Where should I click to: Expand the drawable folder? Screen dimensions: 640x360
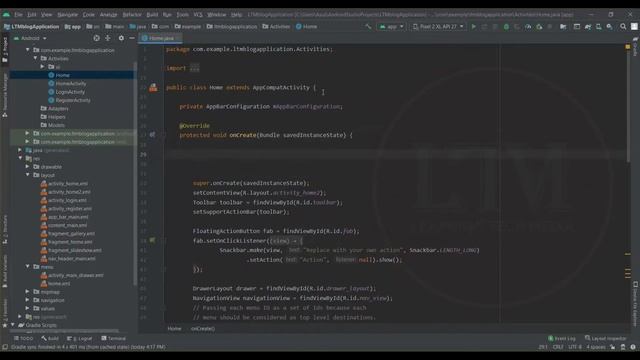point(28,167)
